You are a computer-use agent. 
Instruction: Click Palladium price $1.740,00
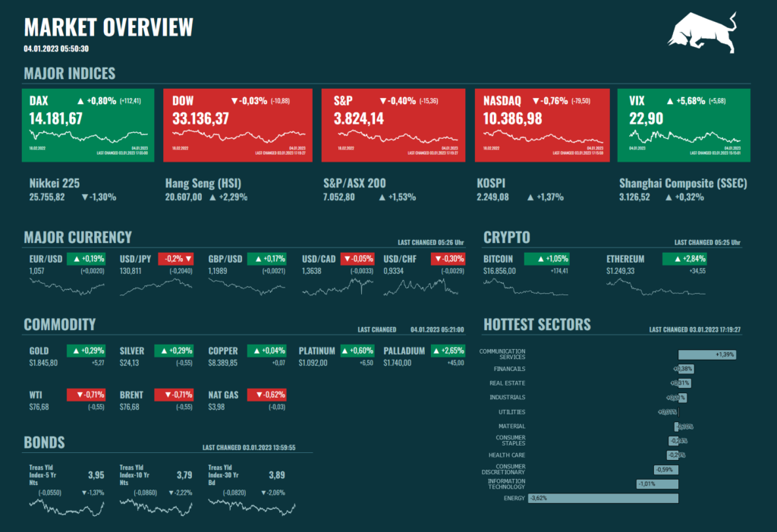pos(397,364)
